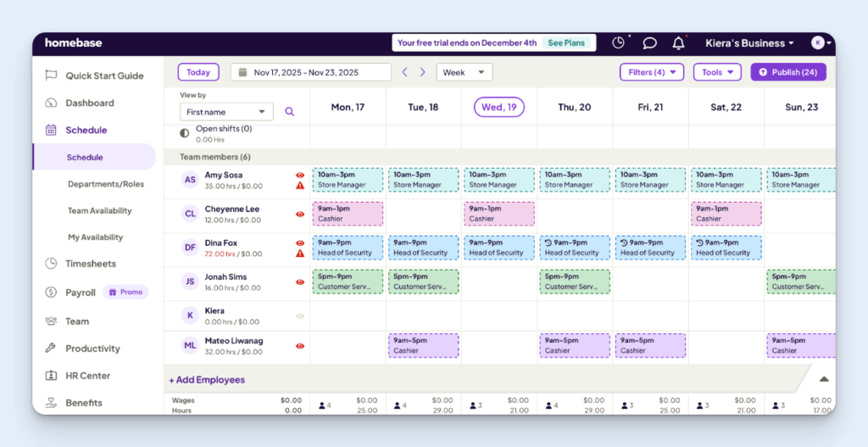Click the Today button
This screenshot has height=447, width=868.
click(198, 72)
